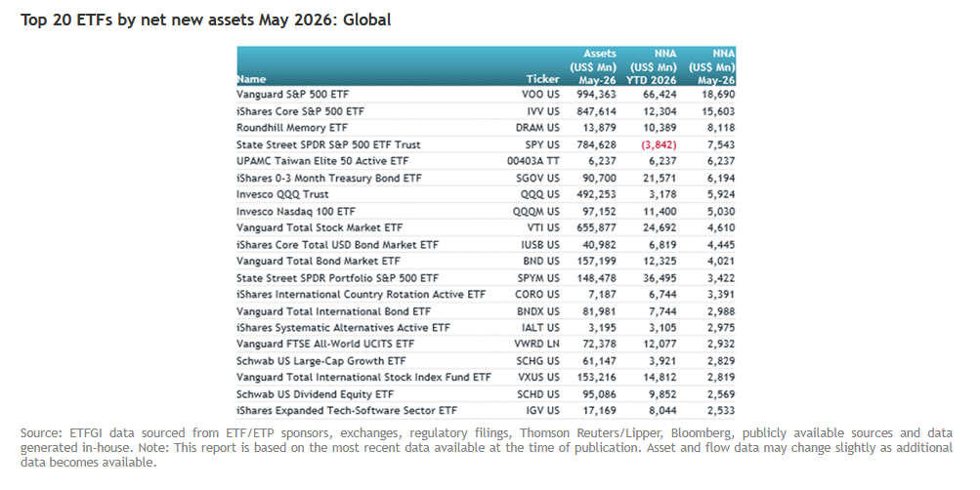Select the Vanguard S&P 500 ETF name
Viewport: 980px width, 490px height.
click(292, 95)
